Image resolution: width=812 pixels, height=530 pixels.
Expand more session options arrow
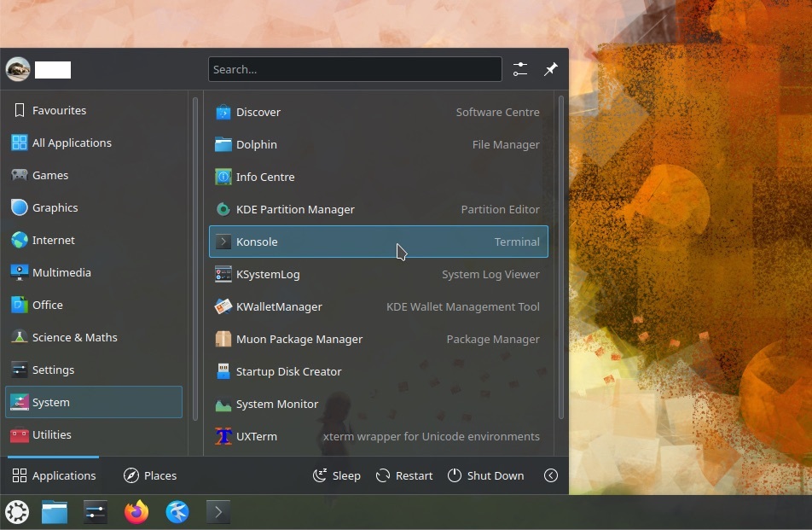pyautogui.click(x=551, y=475)
